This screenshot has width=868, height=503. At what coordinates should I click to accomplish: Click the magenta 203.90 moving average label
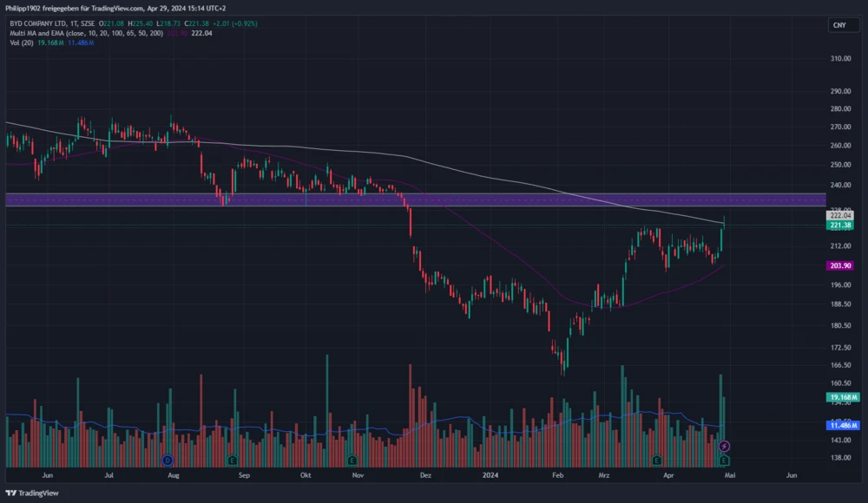[842, 266]
